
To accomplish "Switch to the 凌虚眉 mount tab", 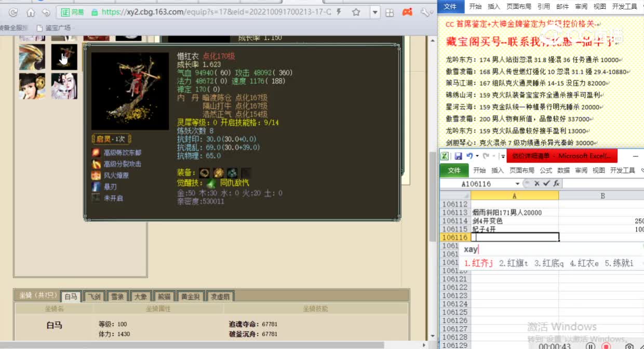I will point(220,297).
